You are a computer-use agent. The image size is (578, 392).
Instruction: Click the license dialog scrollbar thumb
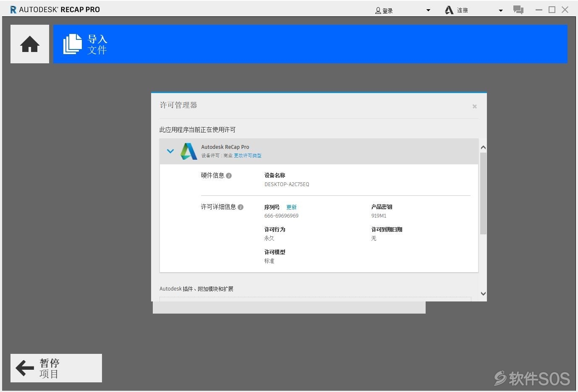tap(483, 193)
